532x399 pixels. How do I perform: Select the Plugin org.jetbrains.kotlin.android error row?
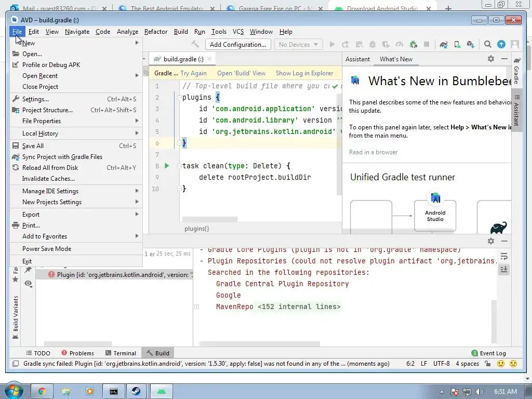[114, 274]
